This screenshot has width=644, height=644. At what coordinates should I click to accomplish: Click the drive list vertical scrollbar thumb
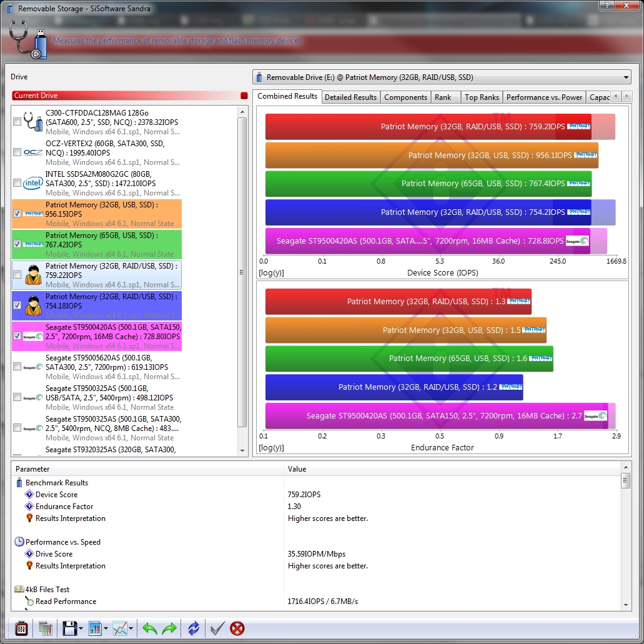coord(242,272)
